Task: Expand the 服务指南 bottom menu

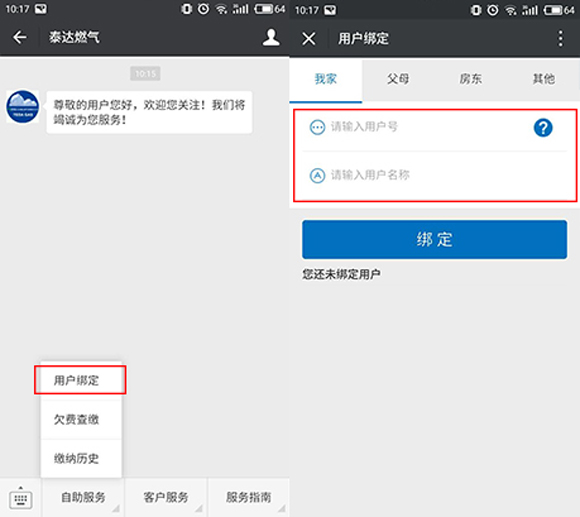Action: (x=249, y=497)
